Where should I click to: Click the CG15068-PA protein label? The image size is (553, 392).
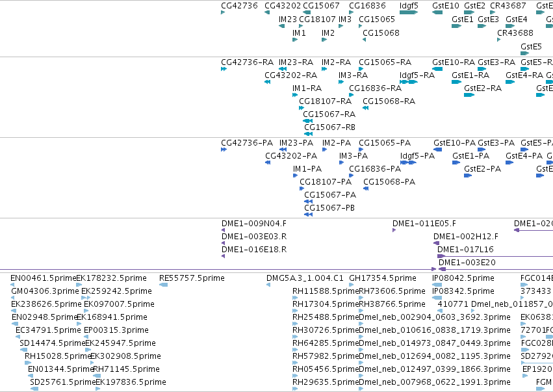coord(389,182)
